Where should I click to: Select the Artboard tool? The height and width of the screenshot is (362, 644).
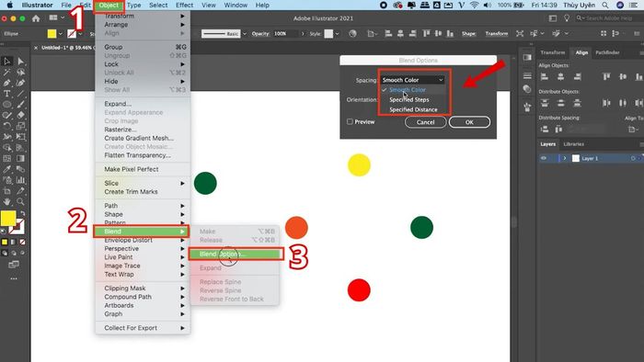click(x=7, y=190)
